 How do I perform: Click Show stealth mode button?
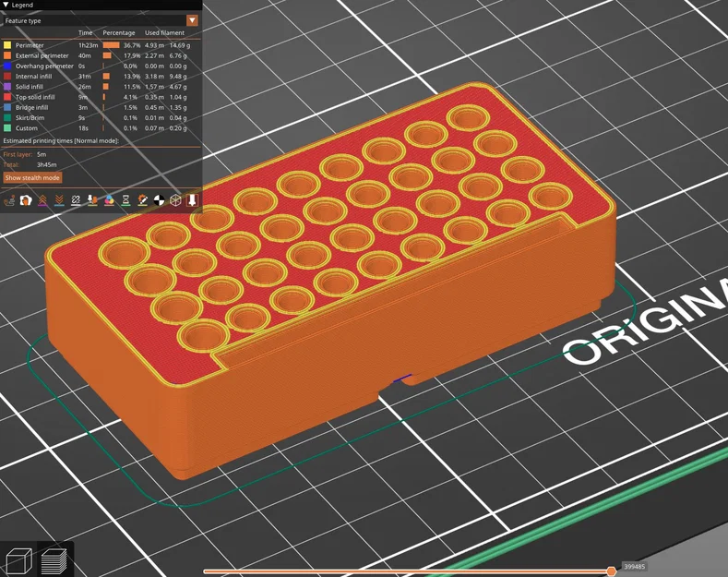coord(32,177)
